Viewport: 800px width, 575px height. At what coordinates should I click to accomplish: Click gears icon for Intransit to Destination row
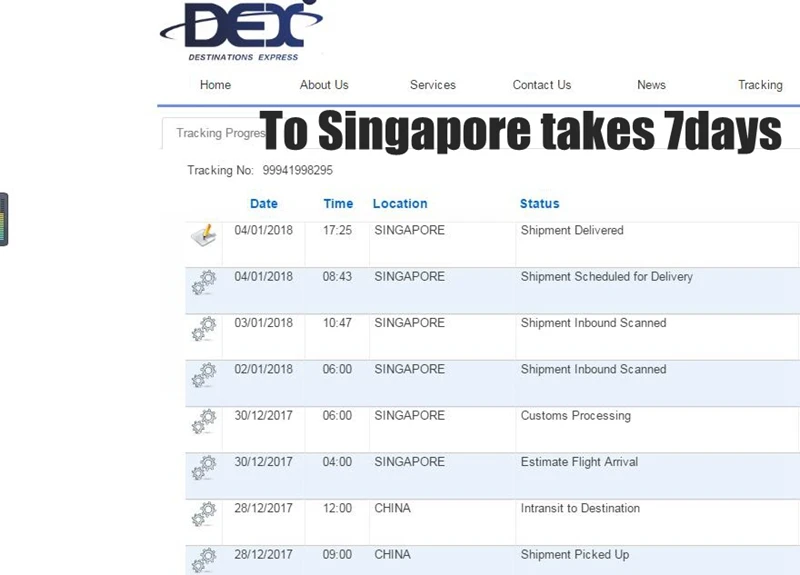pos(204,514)
